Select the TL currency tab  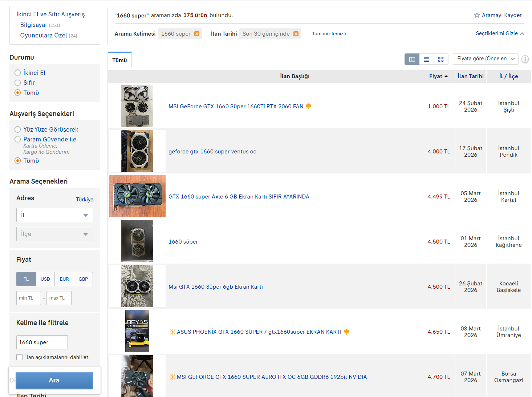[x=26, y=279]
